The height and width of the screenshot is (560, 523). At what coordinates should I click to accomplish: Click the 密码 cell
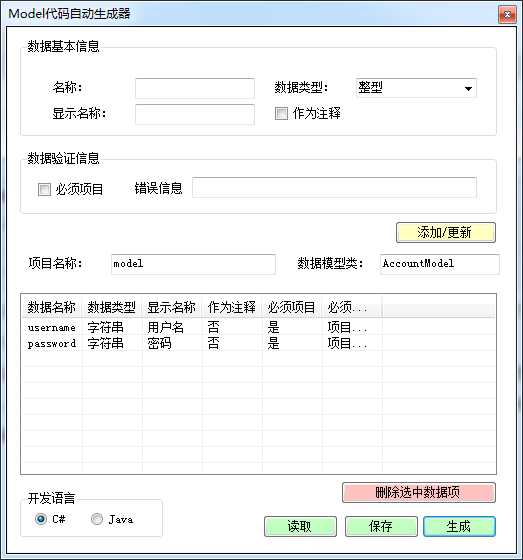tap(160, 344)
